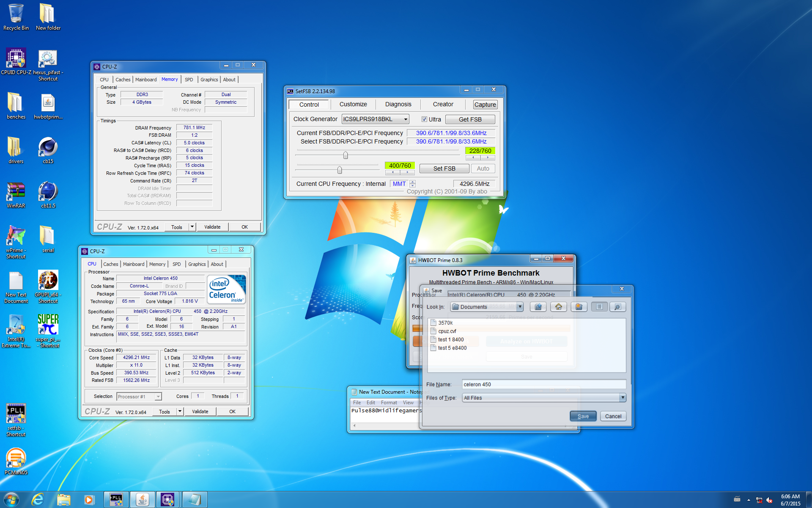Image resolution: width=812 pixels, height=508 pixels.
Task: Open Clock Generator dropdown in SetFSB
Action: tap(406, 119)
